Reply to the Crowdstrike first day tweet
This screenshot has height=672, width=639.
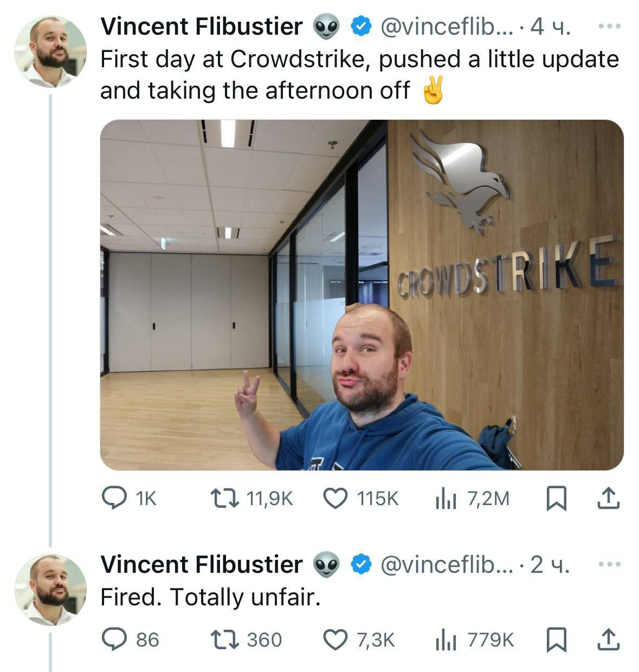click(114, 498)
